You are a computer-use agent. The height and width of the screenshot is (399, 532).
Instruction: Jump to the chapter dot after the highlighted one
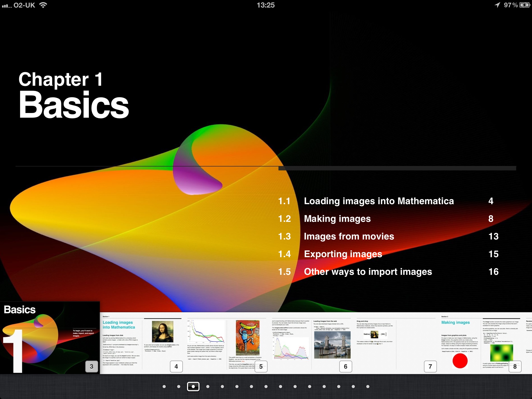208,387
